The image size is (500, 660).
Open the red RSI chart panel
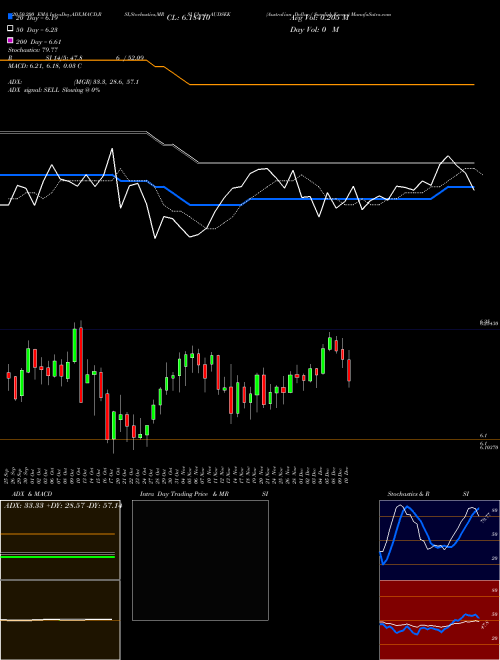click(439, 620)
